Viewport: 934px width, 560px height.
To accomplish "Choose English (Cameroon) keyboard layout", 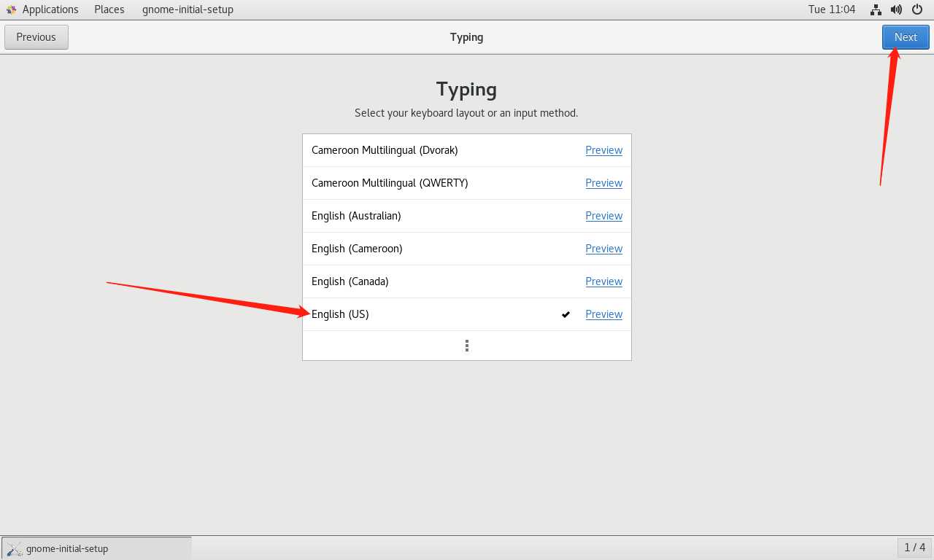I will (x=467, y=249).
